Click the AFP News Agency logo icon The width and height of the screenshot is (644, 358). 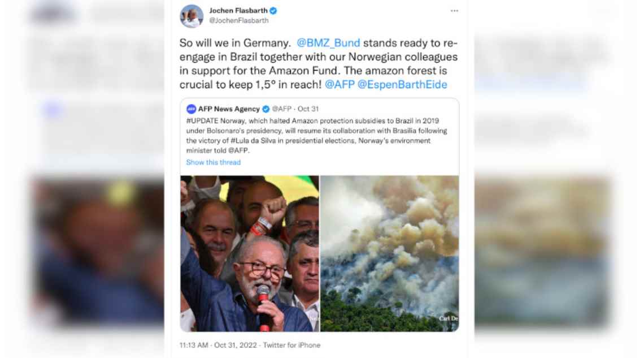[x=191, y=109]
